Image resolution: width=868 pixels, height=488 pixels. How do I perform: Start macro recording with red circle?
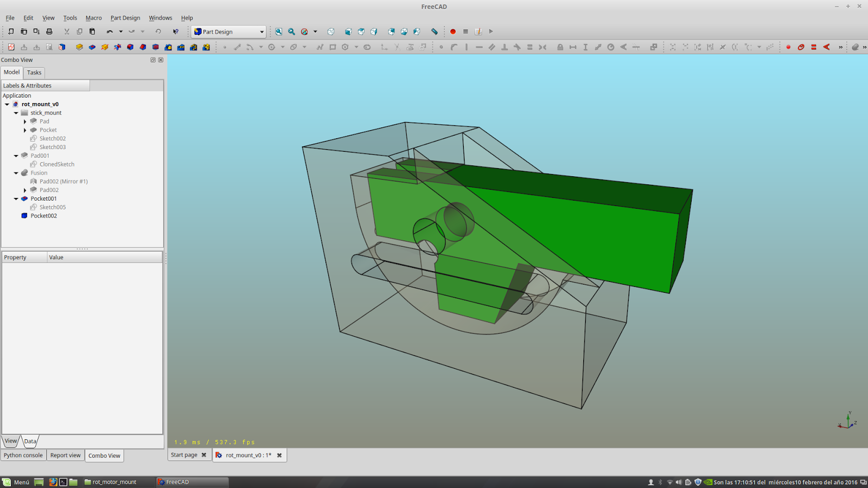(x=453, y=31)
